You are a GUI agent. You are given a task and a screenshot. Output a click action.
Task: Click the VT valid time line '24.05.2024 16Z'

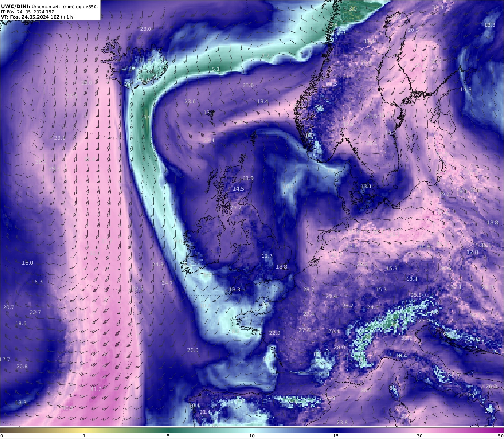click(x=41, y=17)
